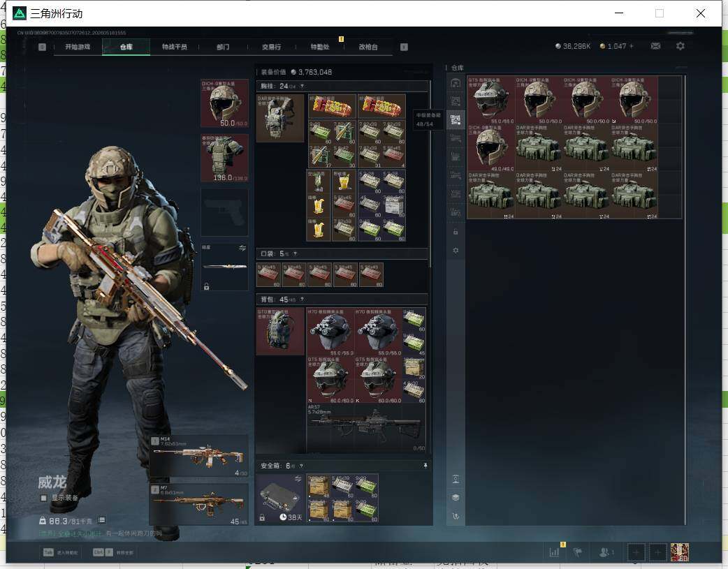Switch to the 特勤处 tab
This screenshot has width=728, height=569.
tap(320, 47)
